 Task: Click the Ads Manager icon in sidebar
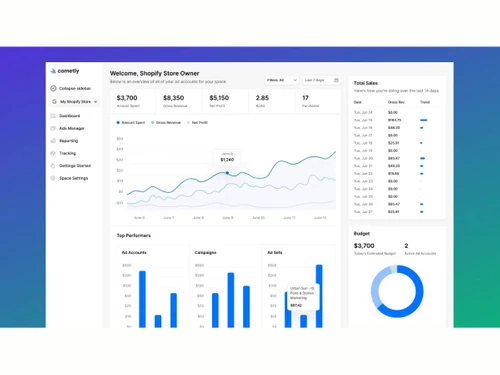[x=53, y=128]
